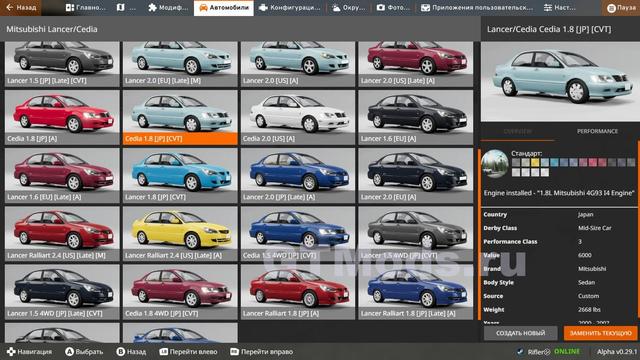Screen dimensions: 640x360
Task: Click the B Назад hint in bottom bar
Action: tap(131, 351)
